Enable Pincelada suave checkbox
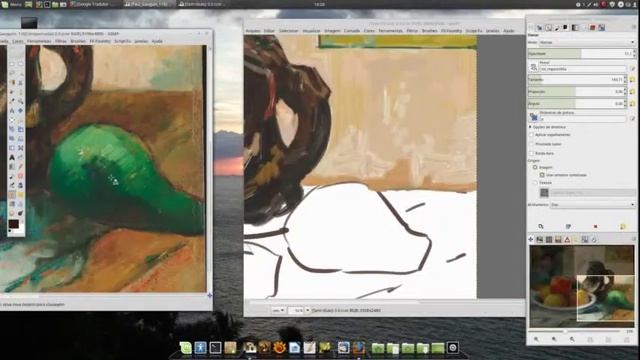Viewport: 640px width, 360px height. [x=531, y=144]
